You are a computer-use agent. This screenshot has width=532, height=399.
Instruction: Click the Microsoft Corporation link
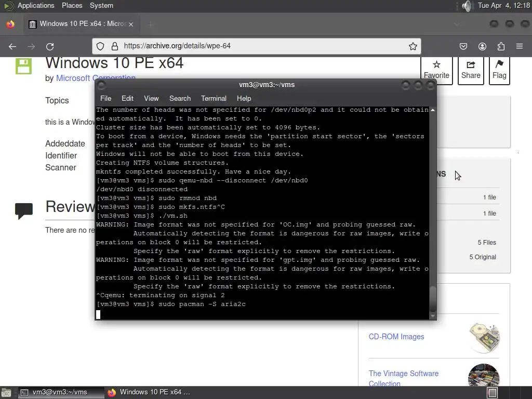click(96, 78)
